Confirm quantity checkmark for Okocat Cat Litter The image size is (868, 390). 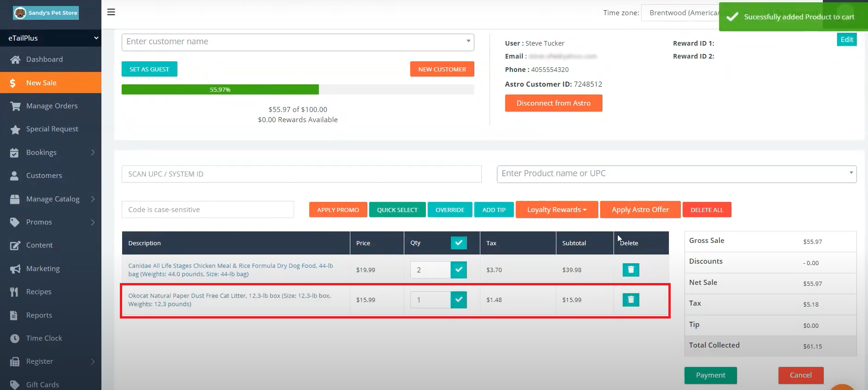(459, 300)
